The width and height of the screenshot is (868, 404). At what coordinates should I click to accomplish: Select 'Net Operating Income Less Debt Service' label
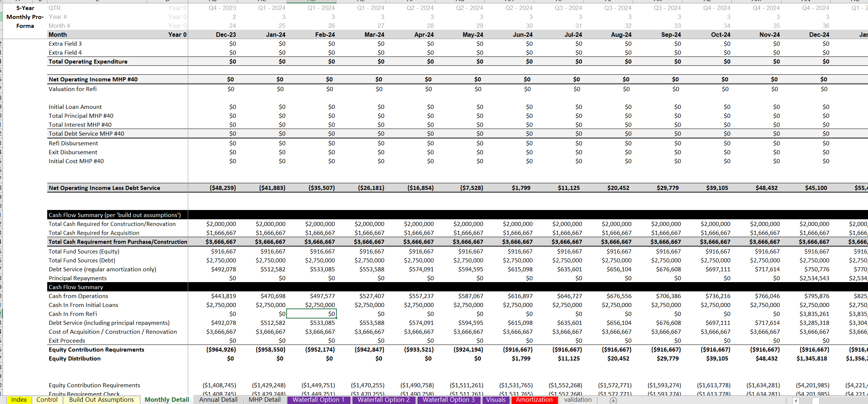point(104,188)
